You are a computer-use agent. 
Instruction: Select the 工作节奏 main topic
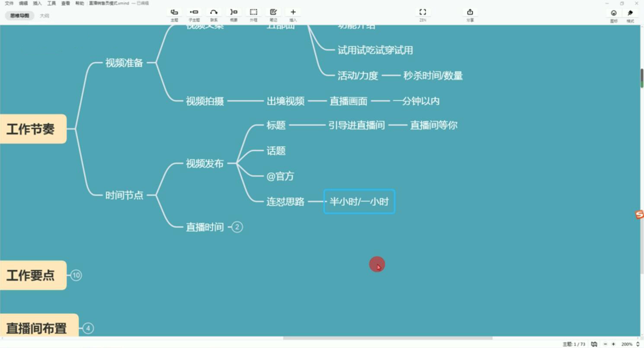tap(33, 129)
